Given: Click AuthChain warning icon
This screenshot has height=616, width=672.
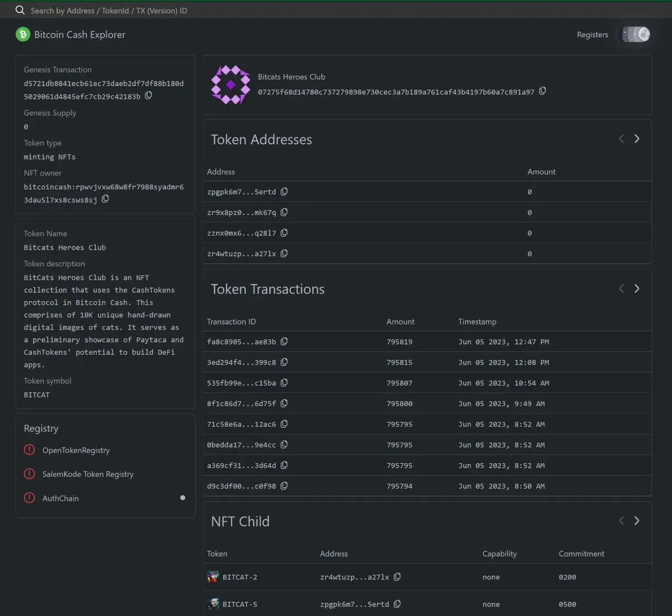Looking at the screenshot, I should click(29, 498).
